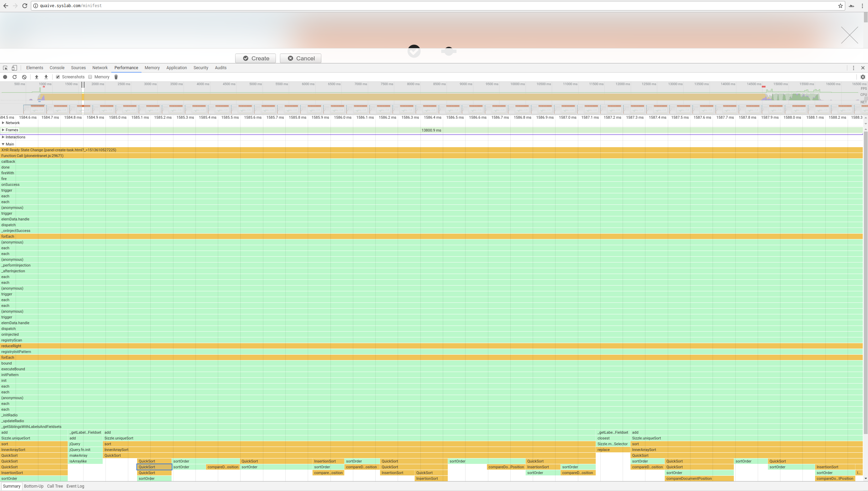Select the highlighted QuickSort flame bar
868x491 pixels.
pos(154,467)
